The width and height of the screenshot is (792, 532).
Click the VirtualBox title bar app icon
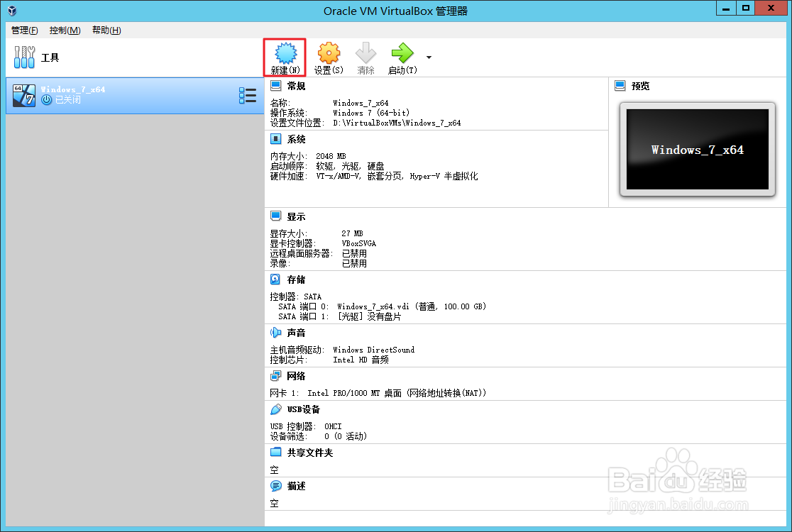click(12, 11)
